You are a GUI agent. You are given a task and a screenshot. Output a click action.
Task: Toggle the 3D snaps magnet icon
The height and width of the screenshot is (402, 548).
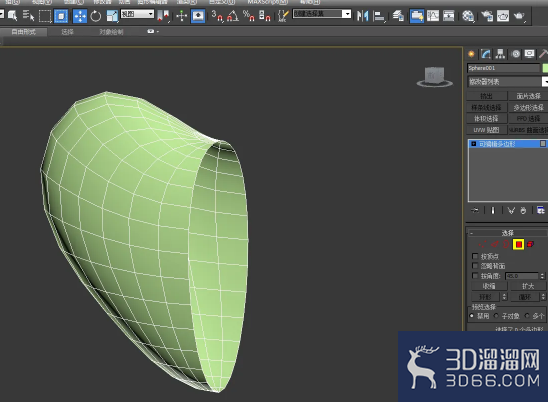click(217, 16)
